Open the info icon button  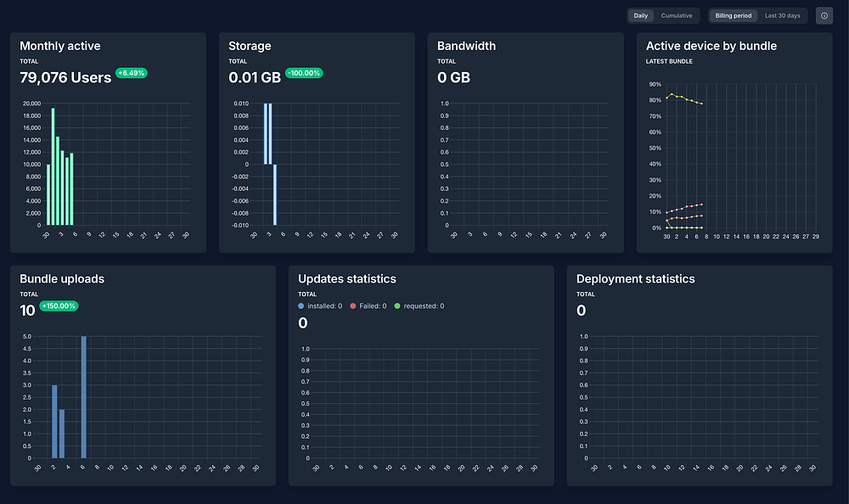click(x=824, y=16)
